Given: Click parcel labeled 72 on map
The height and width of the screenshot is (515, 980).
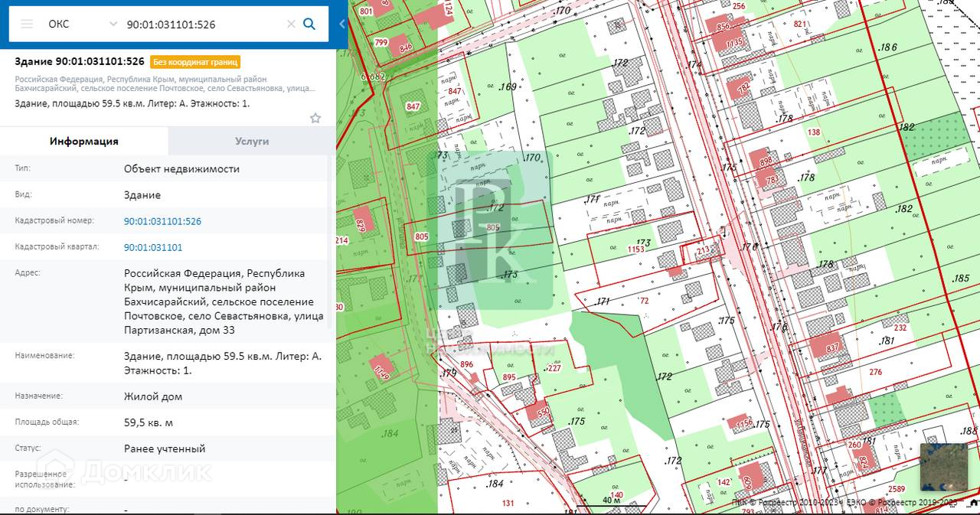Looking at the screenshot, I should (x=644, y=301).
